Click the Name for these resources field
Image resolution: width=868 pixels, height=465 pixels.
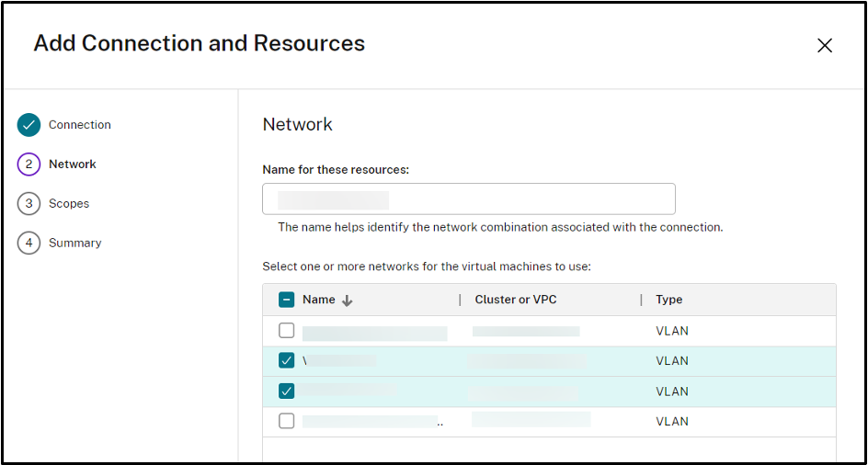(x=468, y=199)
